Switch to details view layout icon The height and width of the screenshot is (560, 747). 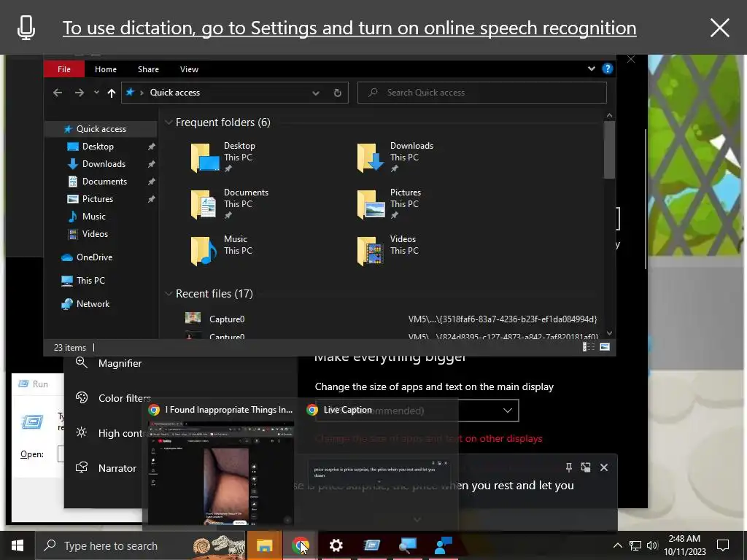pos(589,347)
